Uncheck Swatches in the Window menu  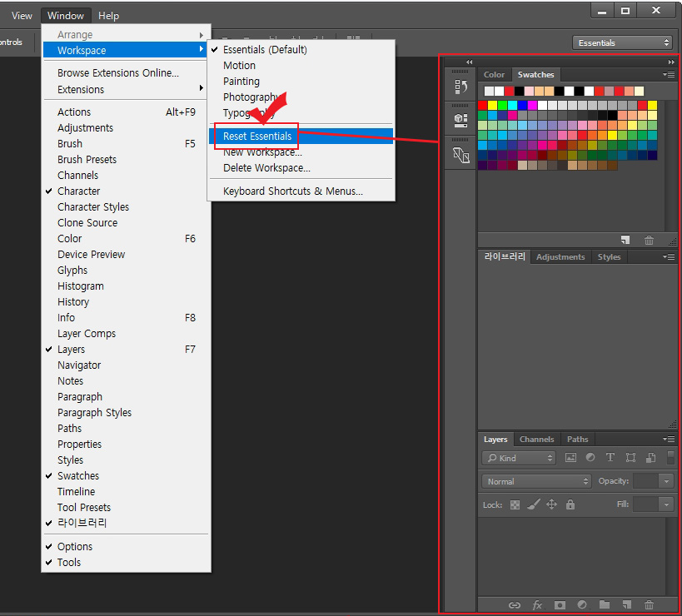126,476
